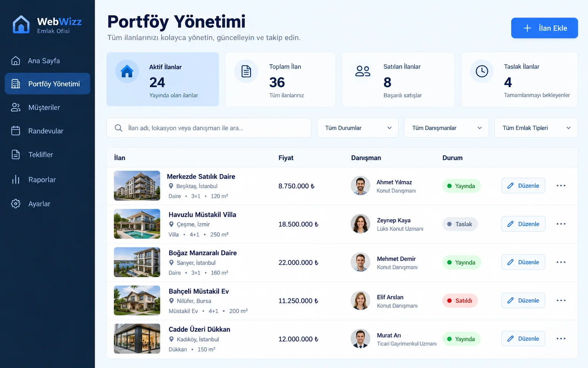588x368 pixels.
Task: Open the Boğaz Manzaralı Daire listing thumbnail
Action: tap(137, 262)
